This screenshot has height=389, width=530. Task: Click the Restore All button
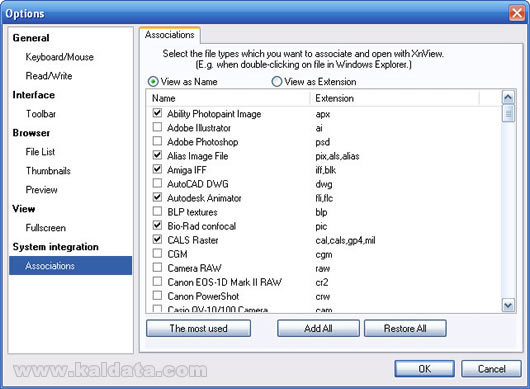point(405,328)
